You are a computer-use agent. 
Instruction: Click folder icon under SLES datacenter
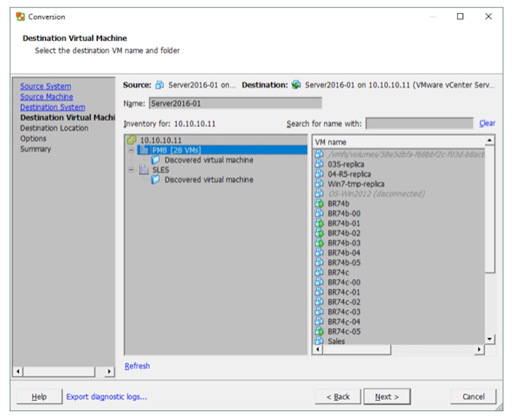click(x=155, y=180)
